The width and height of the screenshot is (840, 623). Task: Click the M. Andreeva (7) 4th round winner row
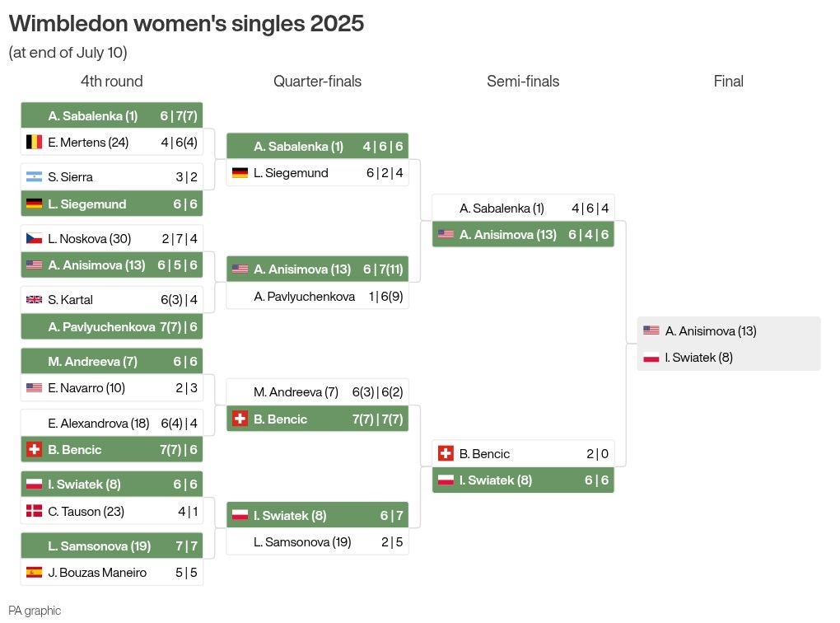111,362
